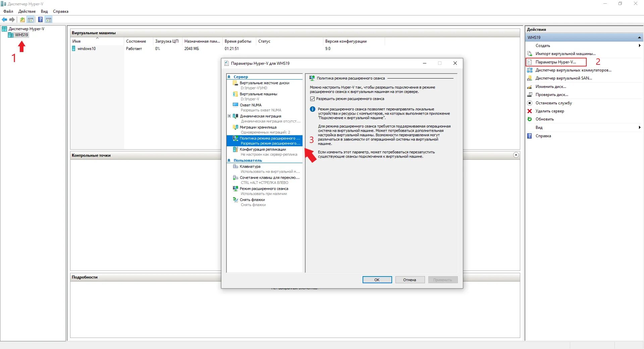Viewport: 644px width, 349px height.
Task: Toggle the console tree pane toolbar icon
Action: point(31,19)
